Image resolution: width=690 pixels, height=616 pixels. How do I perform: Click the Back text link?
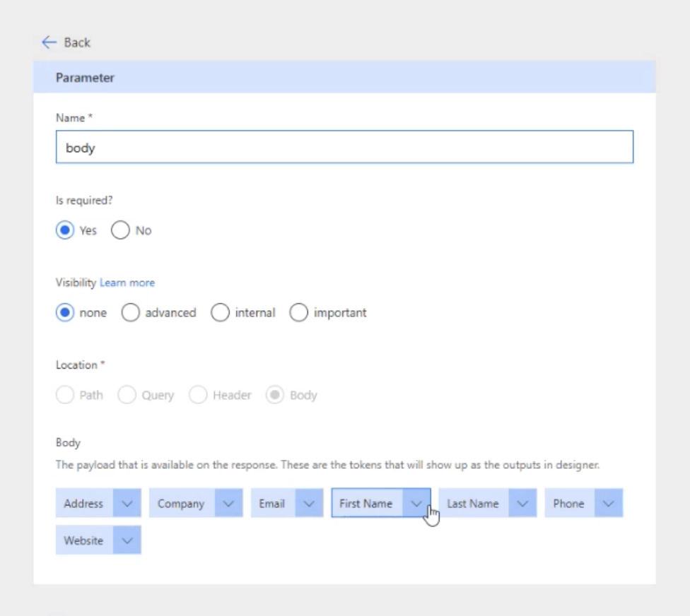(x=77, y=42)
